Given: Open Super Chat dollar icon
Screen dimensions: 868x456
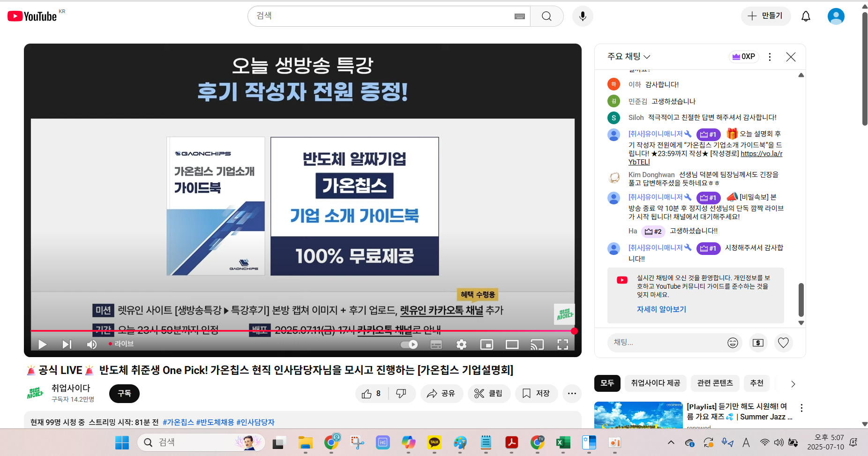Looking at the screenshot, I should coord(758,343).
